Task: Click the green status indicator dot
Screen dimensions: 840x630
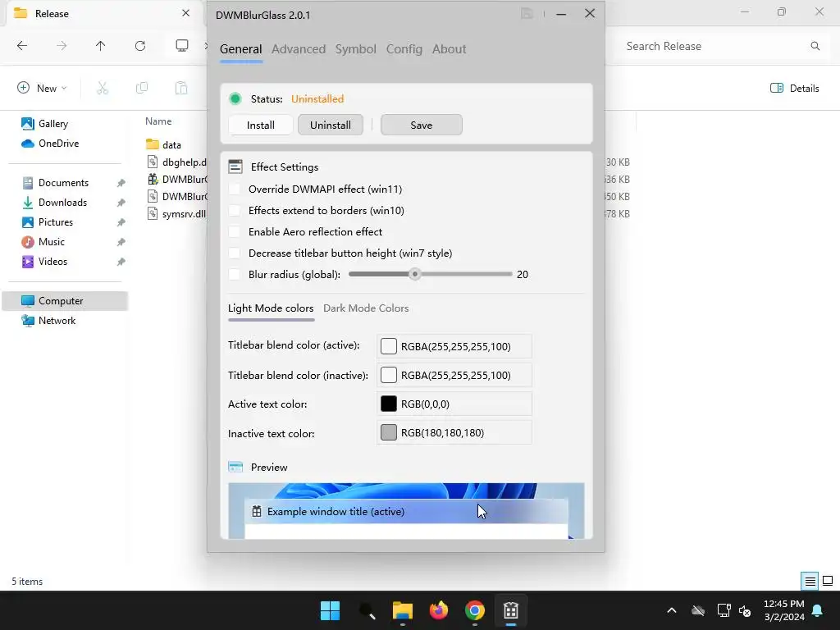Action: (235, 98)
